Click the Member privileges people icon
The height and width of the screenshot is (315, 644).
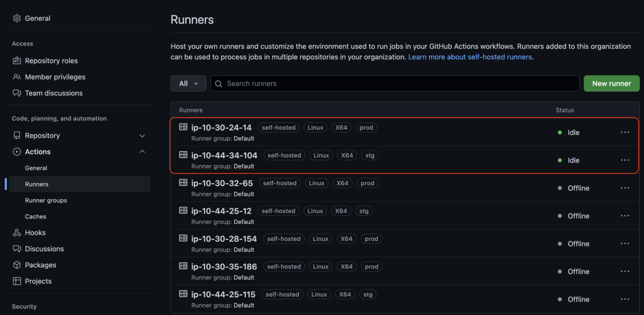(x=17, y=77)
